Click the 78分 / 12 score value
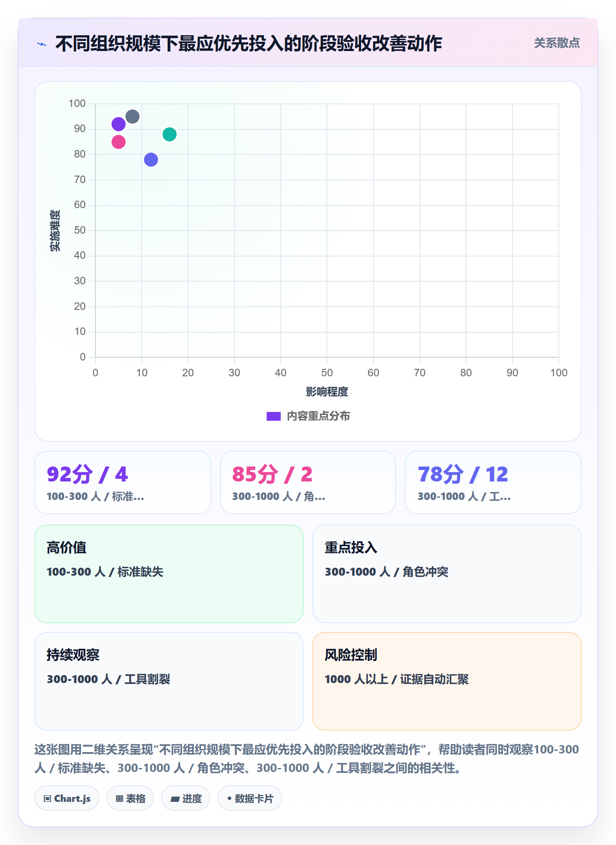This screenshot has width=616, height=845. pos(463,474)
